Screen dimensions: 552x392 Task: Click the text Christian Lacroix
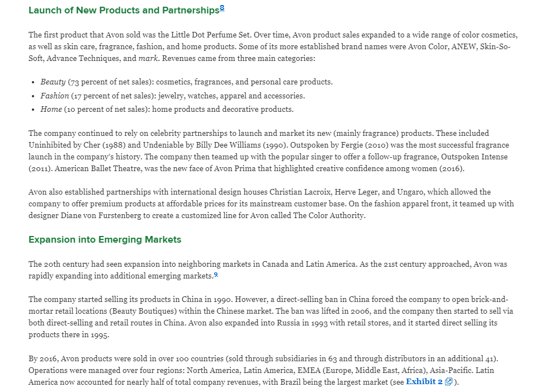pos(300,192)
